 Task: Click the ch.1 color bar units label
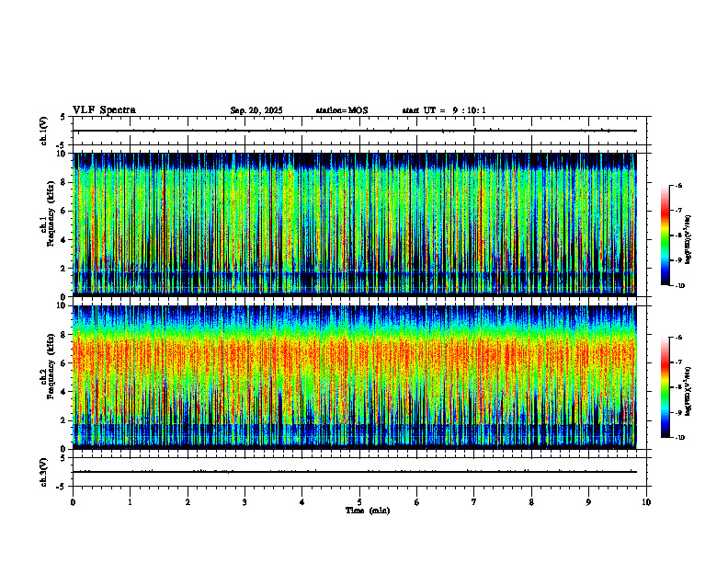(688, 240)
